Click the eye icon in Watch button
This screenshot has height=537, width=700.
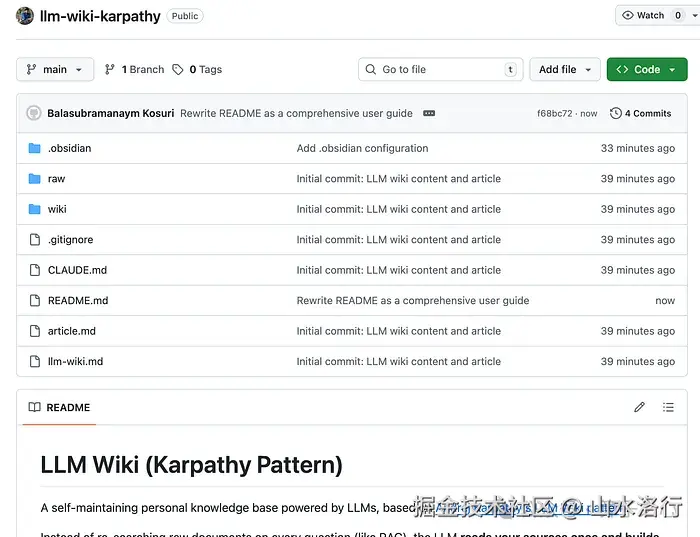(x=628, y=16)
